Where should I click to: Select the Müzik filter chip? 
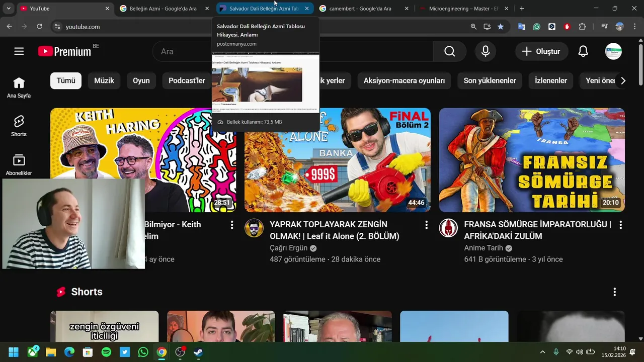tap(104, 80)
